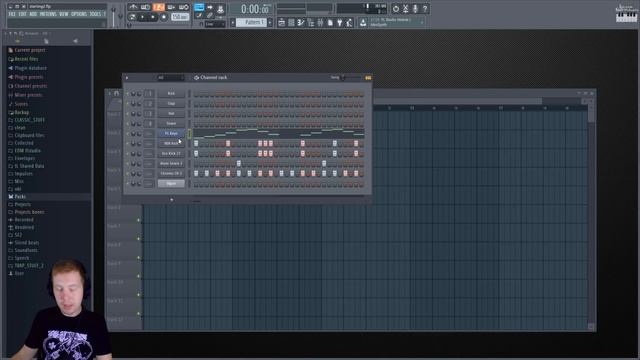Screen dimensions: 640x360
Task: Mute the Hat channel LED
Action: coord(127,113)
